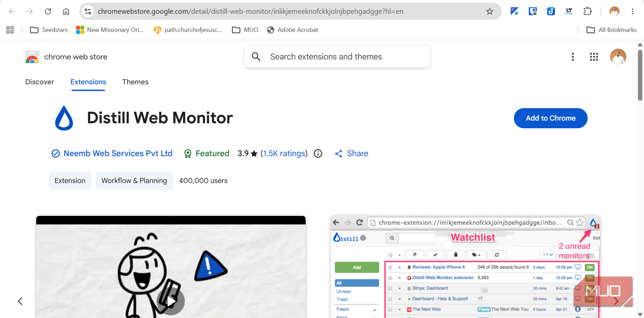Image resolution: width=644 pixels, height=318 pixels.
Task: Bookmark this page with the star icon
Action: 490,11
